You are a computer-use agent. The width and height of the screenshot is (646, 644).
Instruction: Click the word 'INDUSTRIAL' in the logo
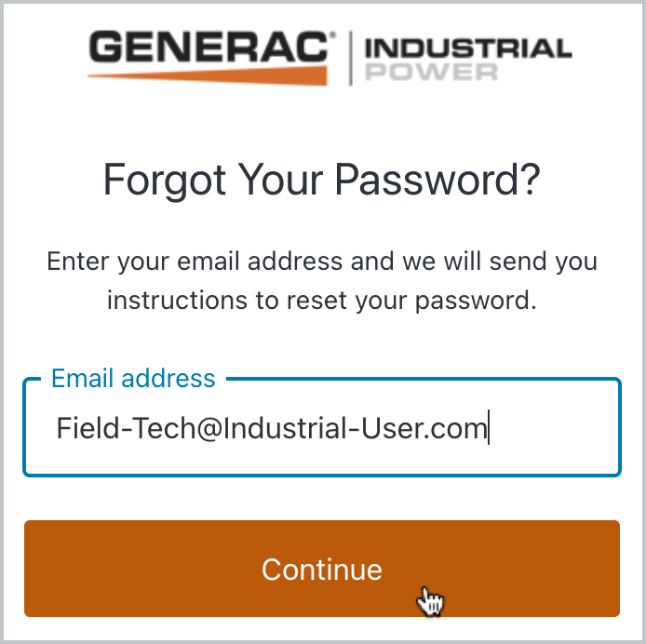pos(467,47)
